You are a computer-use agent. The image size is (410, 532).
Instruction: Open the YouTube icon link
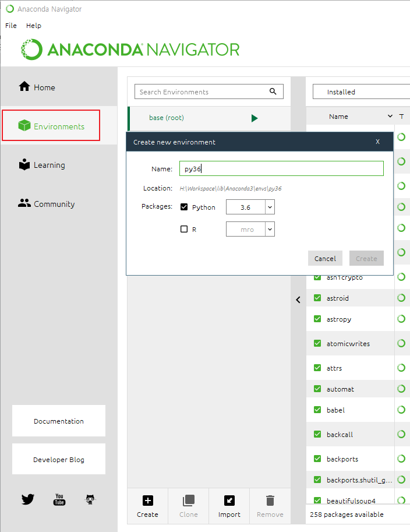59,499
